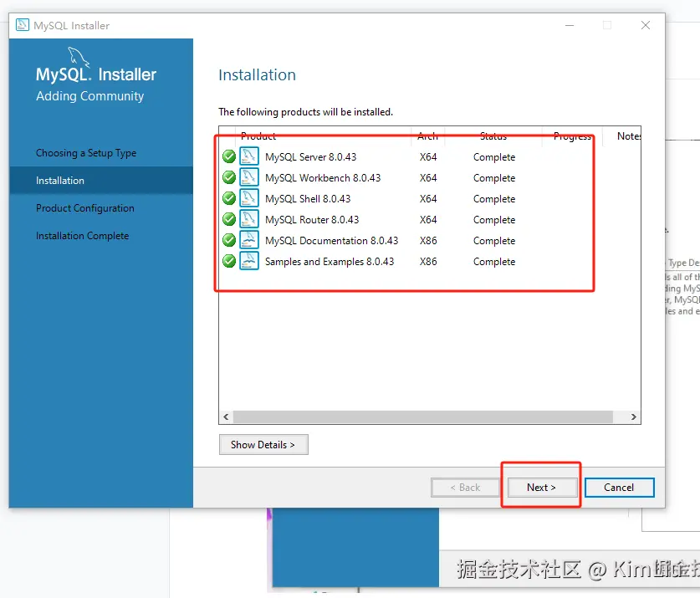Click green checkmark beside MySQL Shell 8.0.43
This screenshot has width=700, height=598.
[229, 198]
